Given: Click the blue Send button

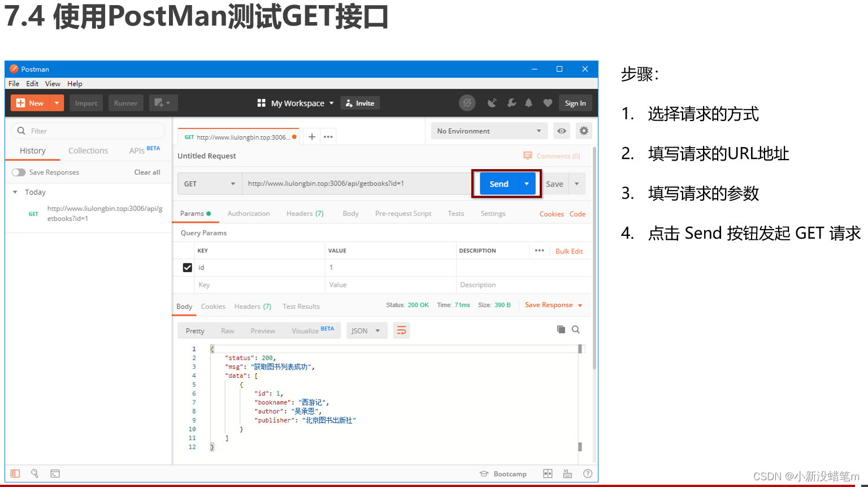Looking at the screenshot, I should (x=499, y=184).
